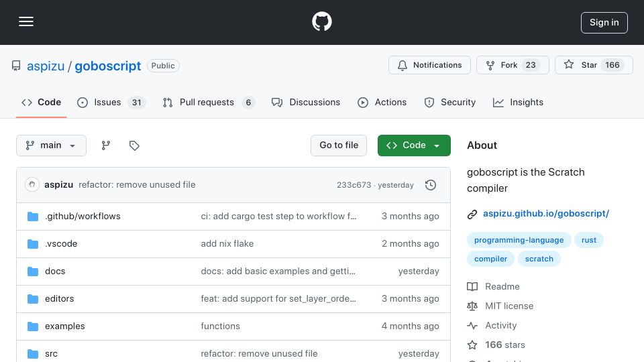644x362 pixels.
Task: Open the docs: add basic examples commit message
Action: [x=278, y=271]
